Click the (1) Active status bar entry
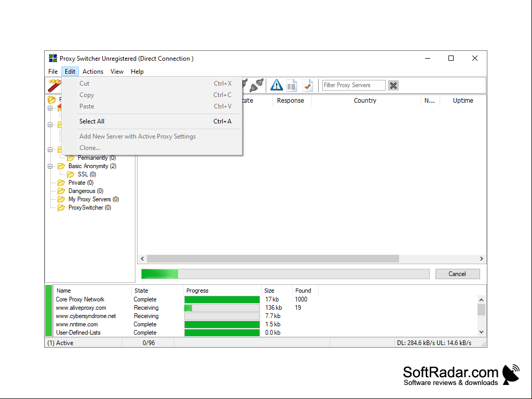Image resolution: width=532 pixels, height=399 pixels. coord(60,343)
